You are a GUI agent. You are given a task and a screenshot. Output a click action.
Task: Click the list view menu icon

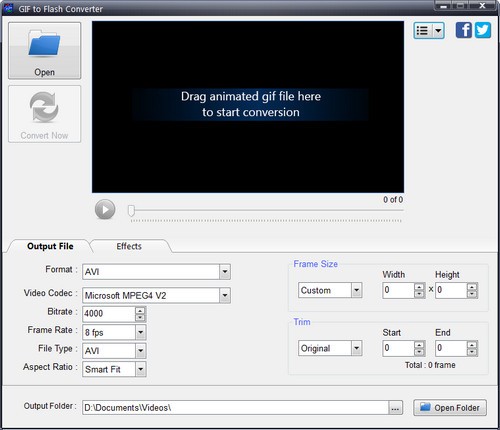click(429, 31)
